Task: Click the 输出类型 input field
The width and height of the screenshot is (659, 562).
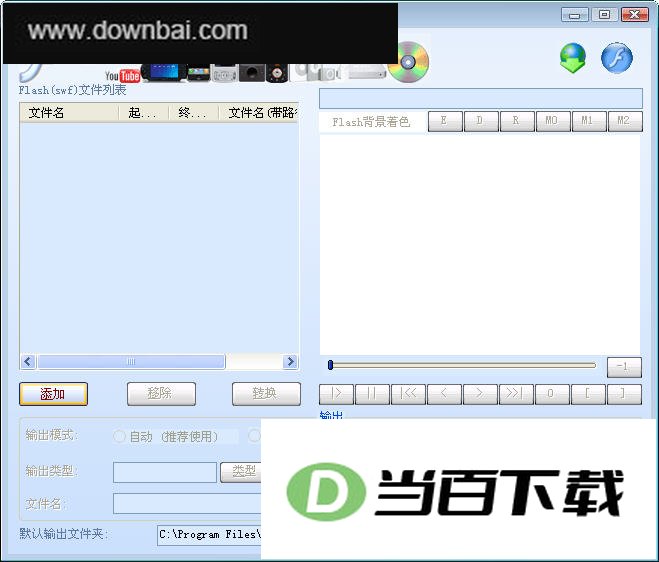Action: [x=165, y=472]
